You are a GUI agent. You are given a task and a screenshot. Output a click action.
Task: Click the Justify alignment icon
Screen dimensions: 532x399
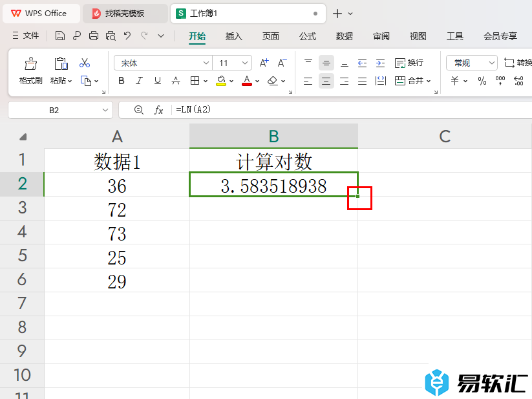click(x=363, y=81)
